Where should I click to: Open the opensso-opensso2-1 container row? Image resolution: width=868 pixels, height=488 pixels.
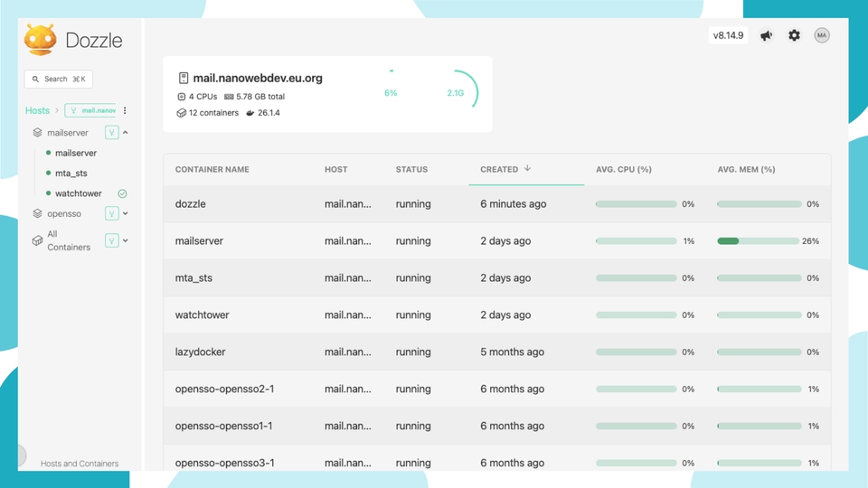point(497,389)
